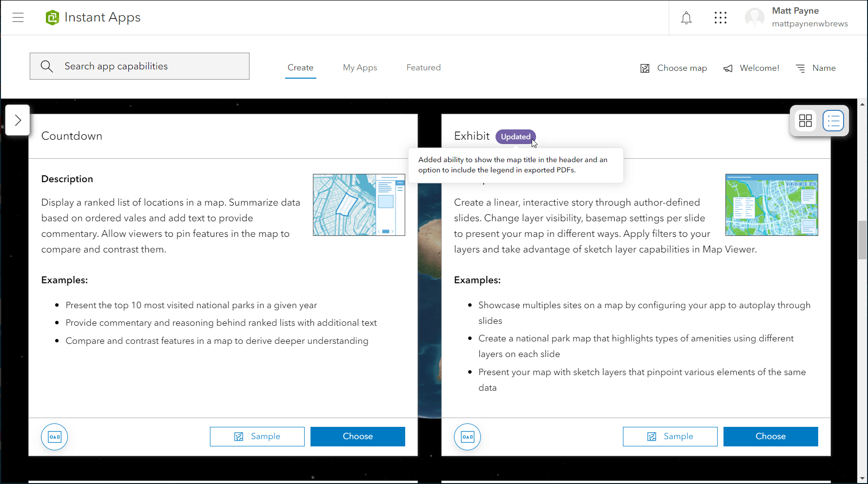The image size is (868, 484).
Task: Click the Updated badge on Exhibit
Action: tap(516, 137)
